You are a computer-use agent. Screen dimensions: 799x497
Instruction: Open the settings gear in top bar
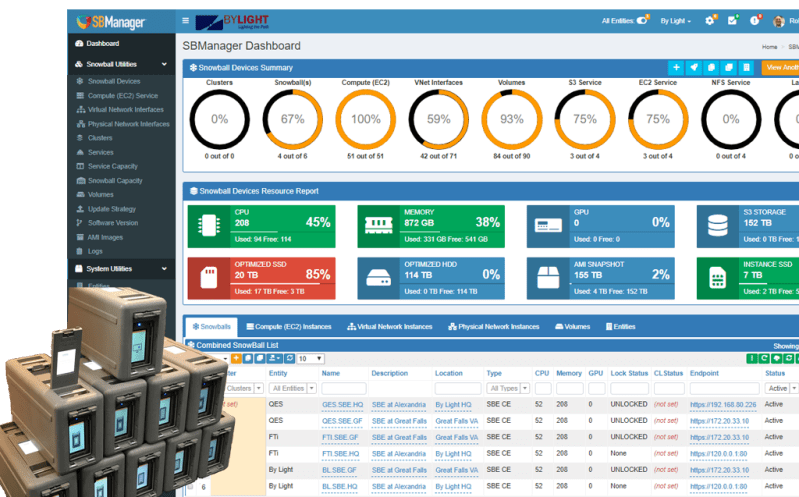coord(709,21)
